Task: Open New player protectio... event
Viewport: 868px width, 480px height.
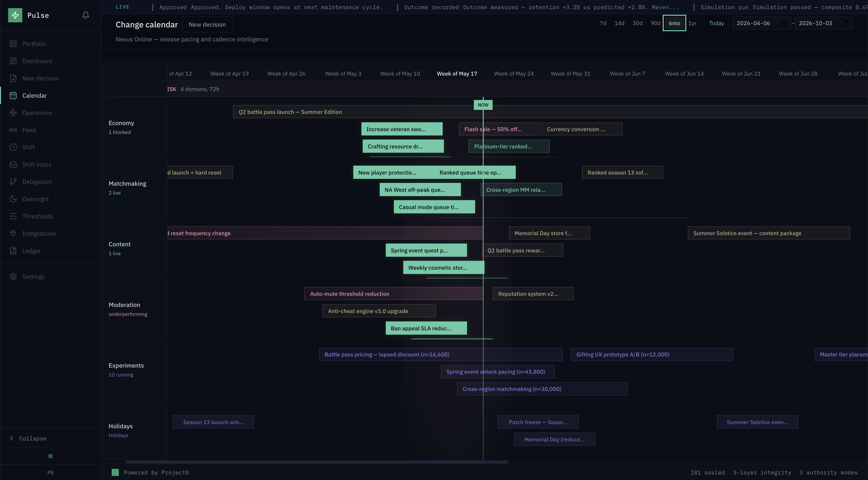Action: click(x=393, y=173)
